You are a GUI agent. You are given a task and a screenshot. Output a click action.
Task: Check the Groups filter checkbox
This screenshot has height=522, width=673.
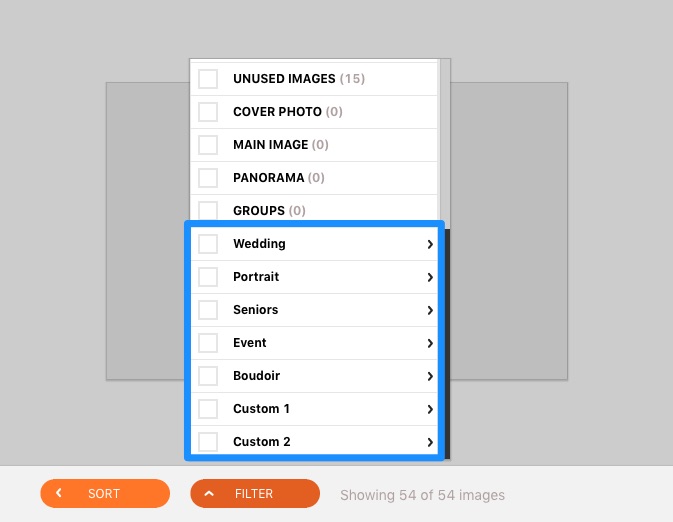tap(208, 210)
